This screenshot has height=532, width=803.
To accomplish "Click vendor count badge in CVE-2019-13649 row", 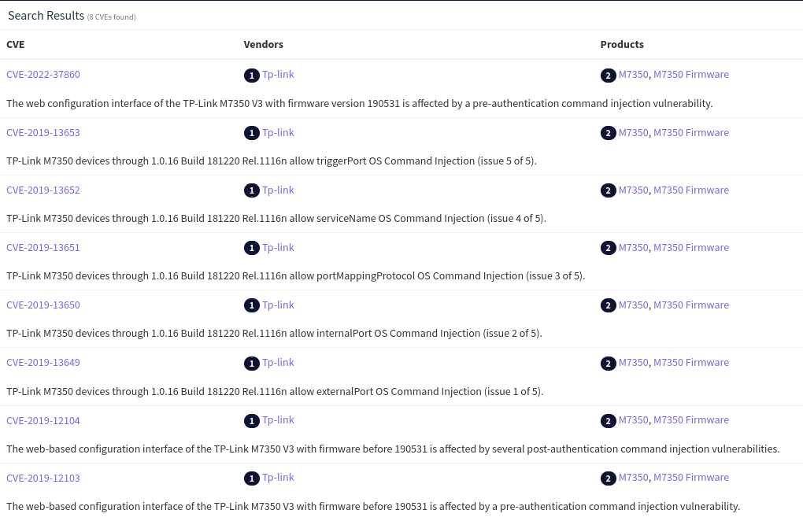I will click(251, 363).
